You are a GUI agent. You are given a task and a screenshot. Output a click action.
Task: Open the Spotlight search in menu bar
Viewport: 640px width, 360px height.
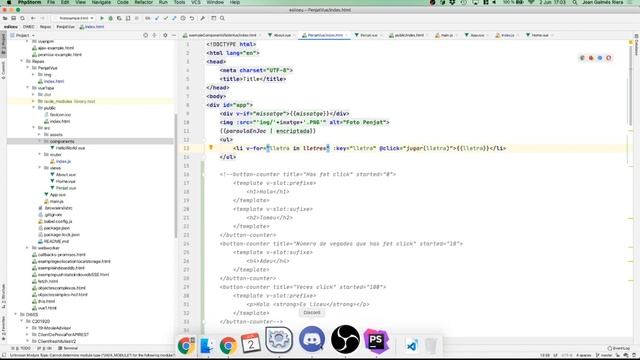click(574, 2)
